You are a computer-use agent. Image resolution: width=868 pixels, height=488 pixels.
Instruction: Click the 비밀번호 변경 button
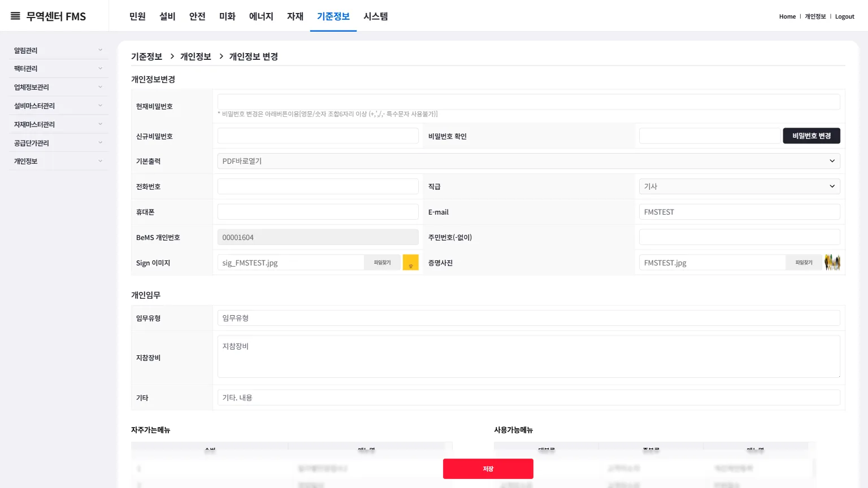pyautogui.click(x=811, y=136)
